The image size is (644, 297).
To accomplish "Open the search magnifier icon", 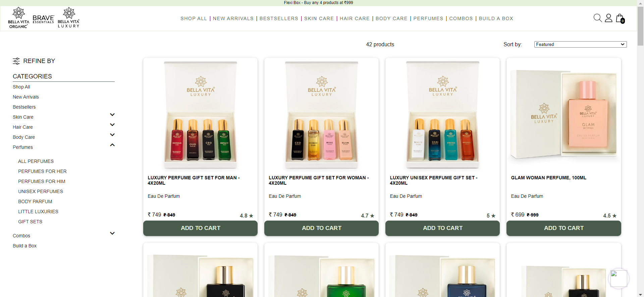I will [x=597, y=18].
